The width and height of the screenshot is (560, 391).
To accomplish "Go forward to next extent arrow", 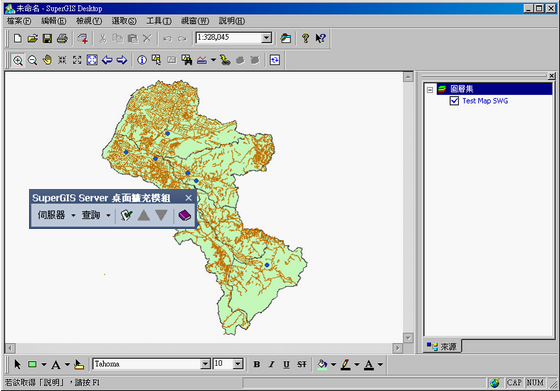I will [122, 60].
